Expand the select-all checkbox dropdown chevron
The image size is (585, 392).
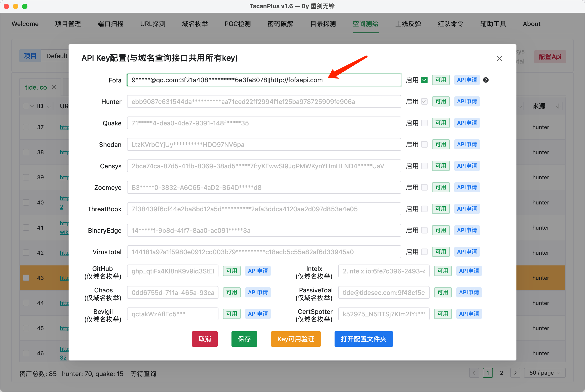pyautogui.click(x=32, y=106)
